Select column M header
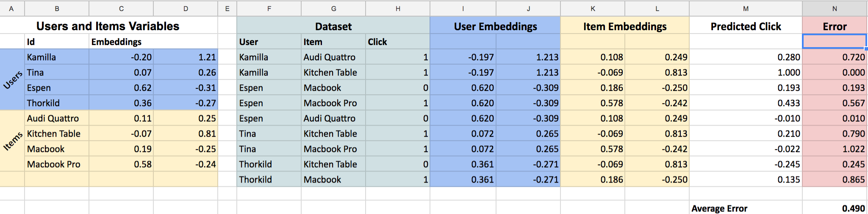This screenshot has height=214, width=868. tap(746, 8)
